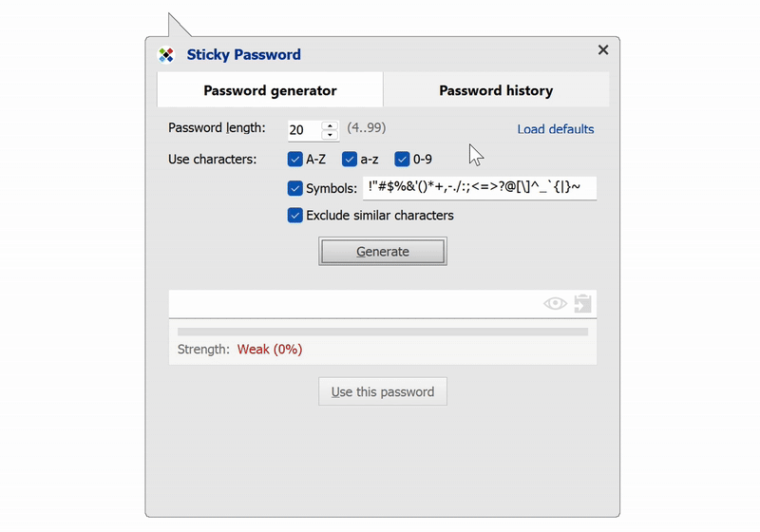Screen dimensions: 760x532
Task: Click the generated password output field
Action: pyautogui.click(x=351, y=304)
